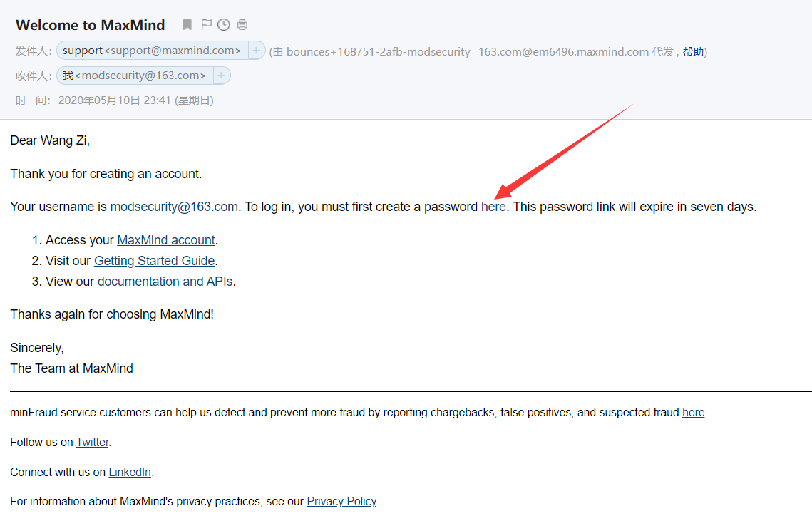Open the 帮助 help link
The image size is (812, 526).
[693, 52]
